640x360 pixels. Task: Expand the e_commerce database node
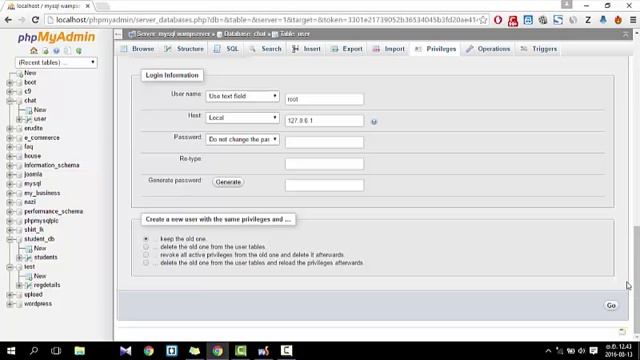coord(10,138)
